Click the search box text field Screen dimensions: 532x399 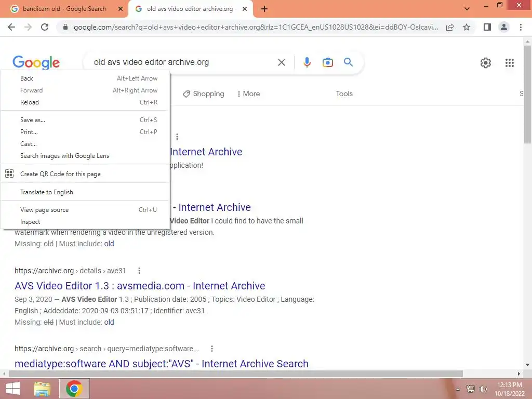pos(183,62)
